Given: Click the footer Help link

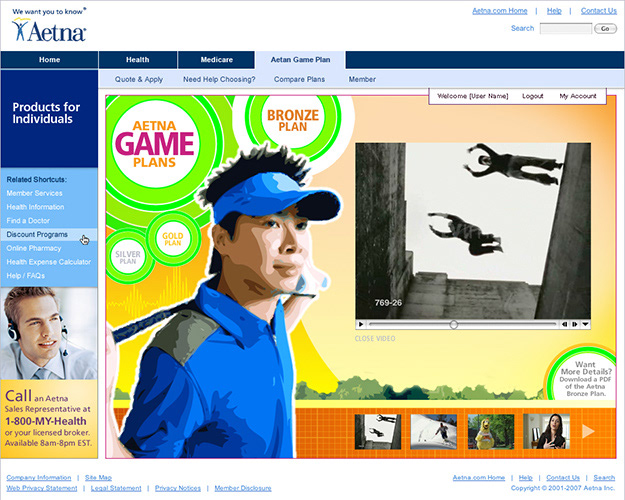Looking at the screenshot, I should pyautogui.click(x=525, y=478).
